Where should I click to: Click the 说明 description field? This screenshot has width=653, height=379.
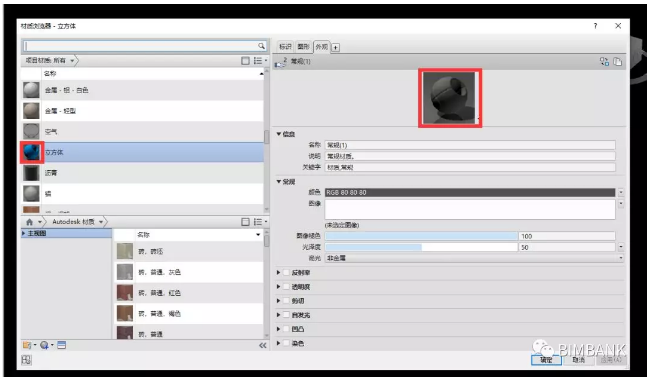coord(470,156)
